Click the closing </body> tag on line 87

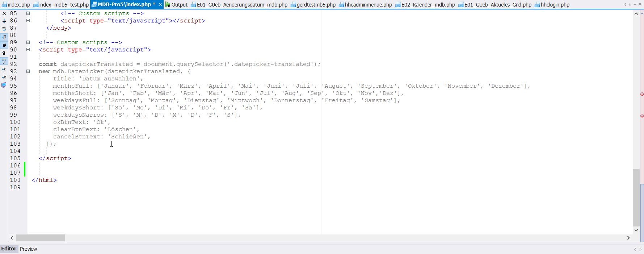pyautogui.click(x=59, y=28)
